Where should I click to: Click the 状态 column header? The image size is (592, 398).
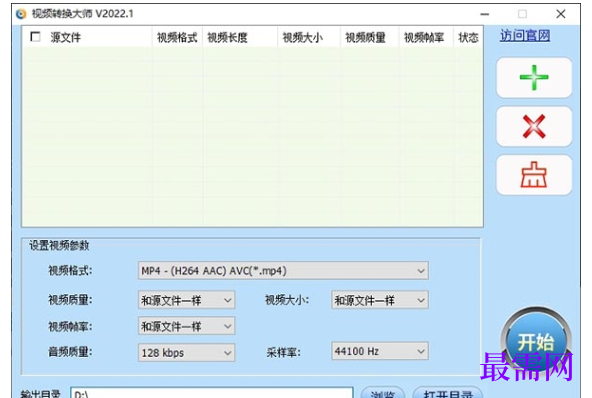click(x=468, y=37)
